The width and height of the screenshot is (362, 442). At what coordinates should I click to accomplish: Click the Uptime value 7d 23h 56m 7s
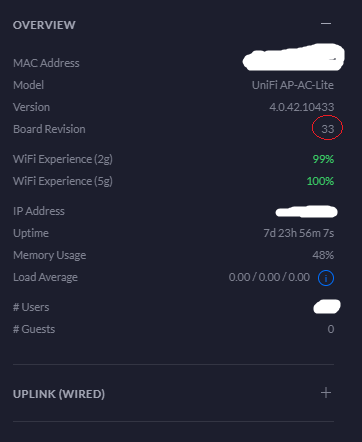pyautogui.click(x=299, y=233)
